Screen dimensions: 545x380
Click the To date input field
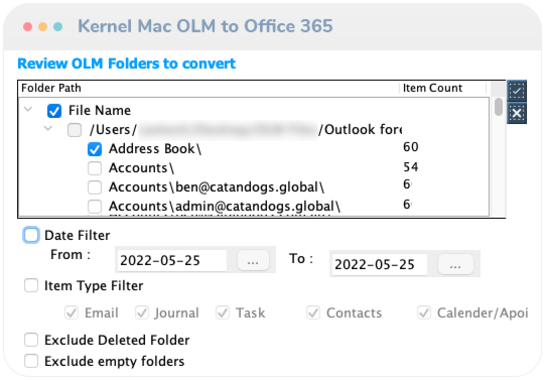(x=379, y=265)
